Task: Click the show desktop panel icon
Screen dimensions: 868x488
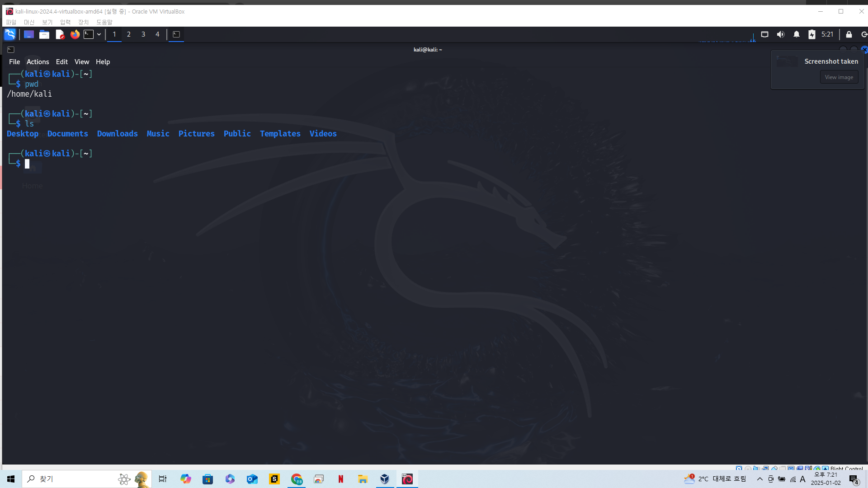Action: pyautogui.click(x=29, y=34)
